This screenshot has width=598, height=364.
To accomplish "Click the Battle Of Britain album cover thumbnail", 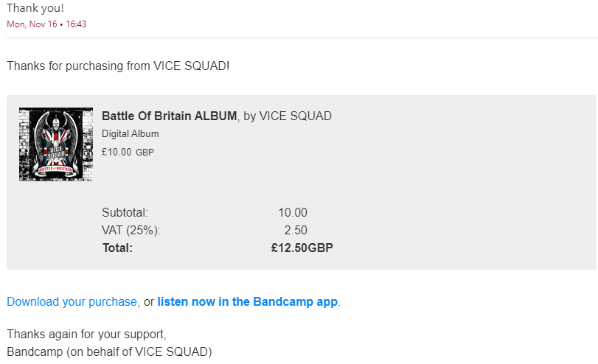I will [55, 144].
